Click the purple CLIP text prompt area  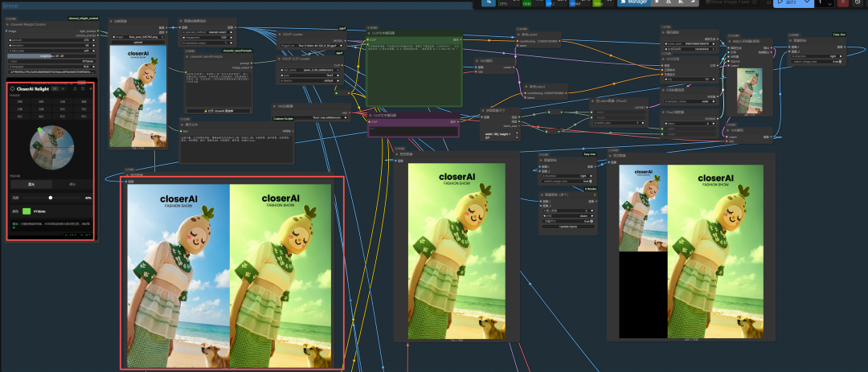[414, 131]
